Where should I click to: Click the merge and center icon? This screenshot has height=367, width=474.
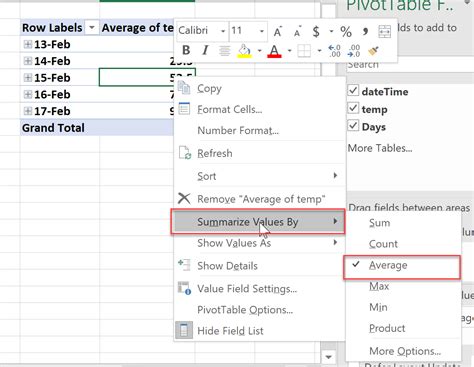pos(384,31)
